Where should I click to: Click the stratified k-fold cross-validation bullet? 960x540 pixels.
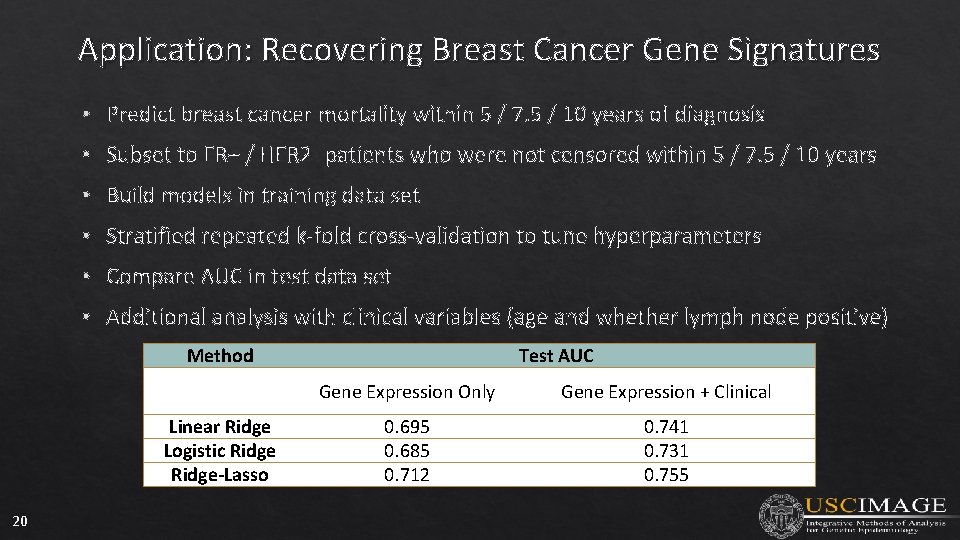point(433,236)
